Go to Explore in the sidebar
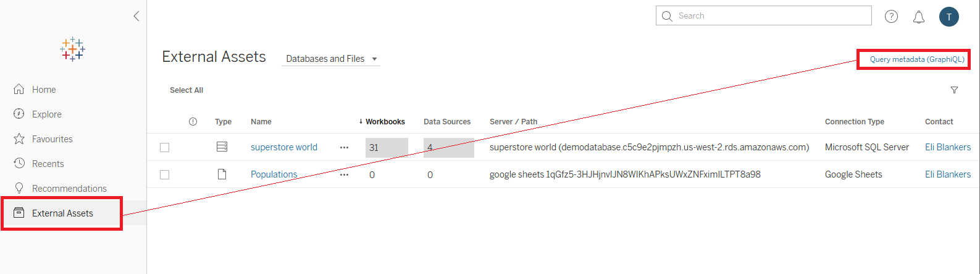 tap(46, 114)
